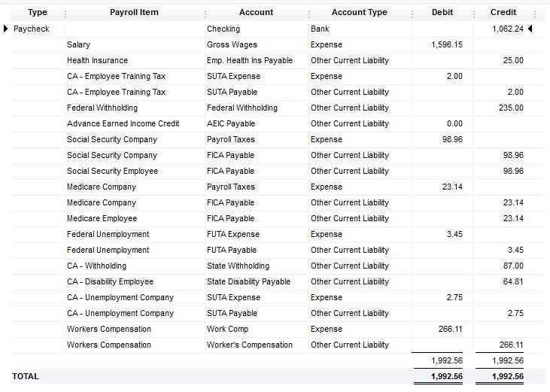
Task: Select the Paycheck type cell
Action: pyautogui.click(x=32, y=29)
